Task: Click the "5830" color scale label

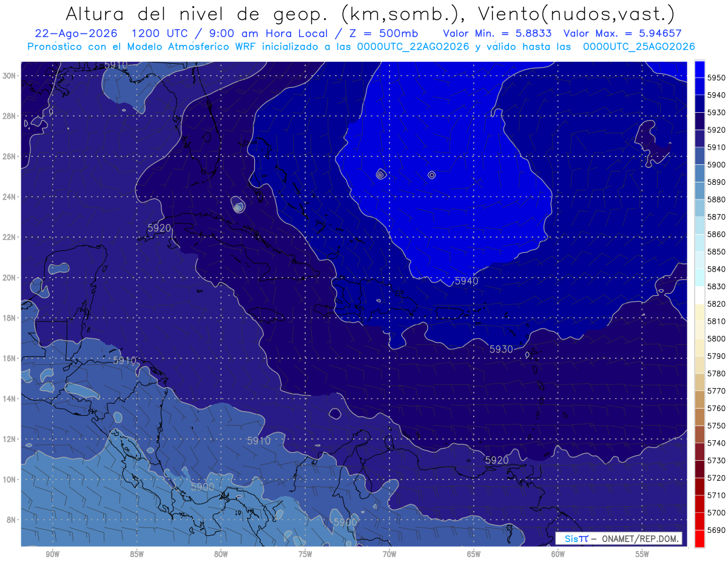Action: tap(716, 286)
